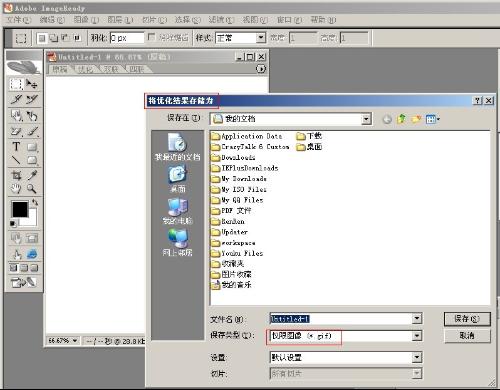Toggle the anti-alias checkbox in options bar
Screen dimensions: 500x390
[151, 37]
